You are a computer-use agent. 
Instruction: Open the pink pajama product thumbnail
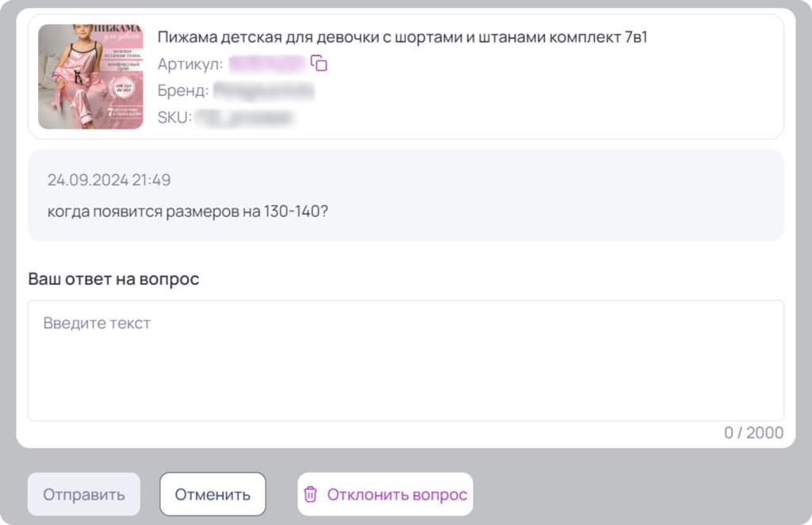[90, 77]
